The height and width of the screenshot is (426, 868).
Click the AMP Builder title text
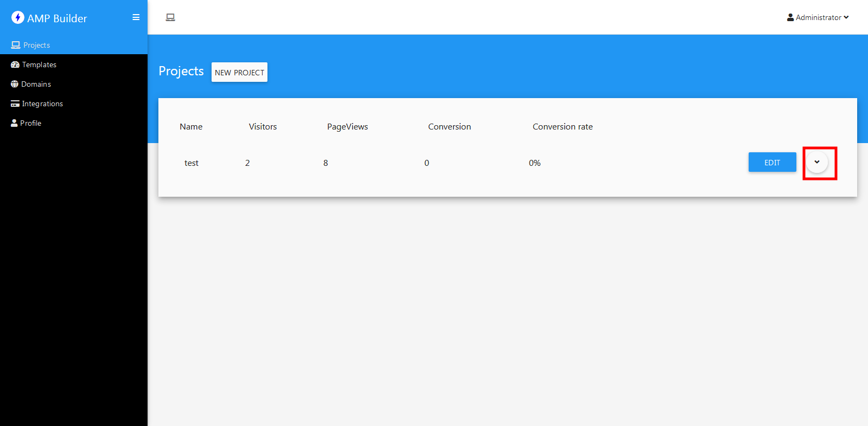click(x=57, y=18)
